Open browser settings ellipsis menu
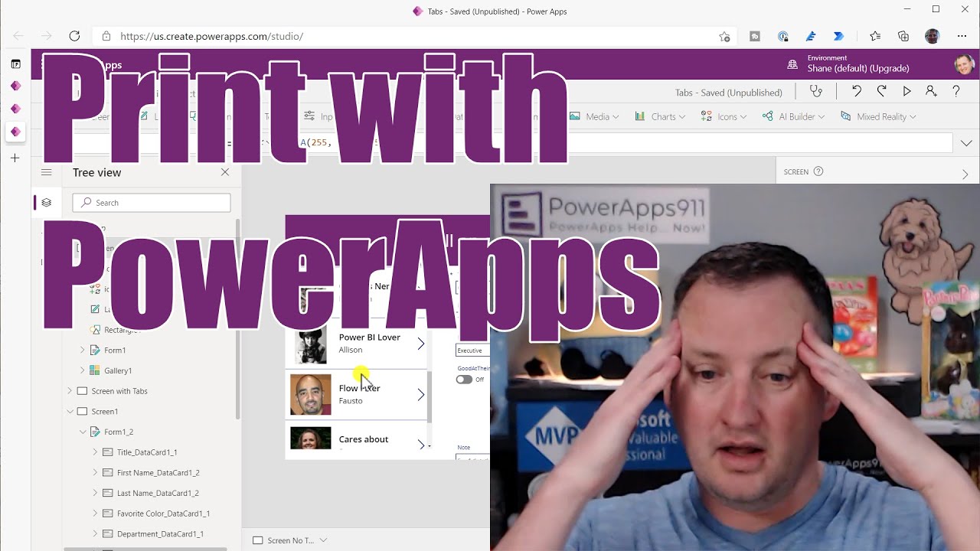The height and width of the screenshot is (551, 980). [962, 36]
